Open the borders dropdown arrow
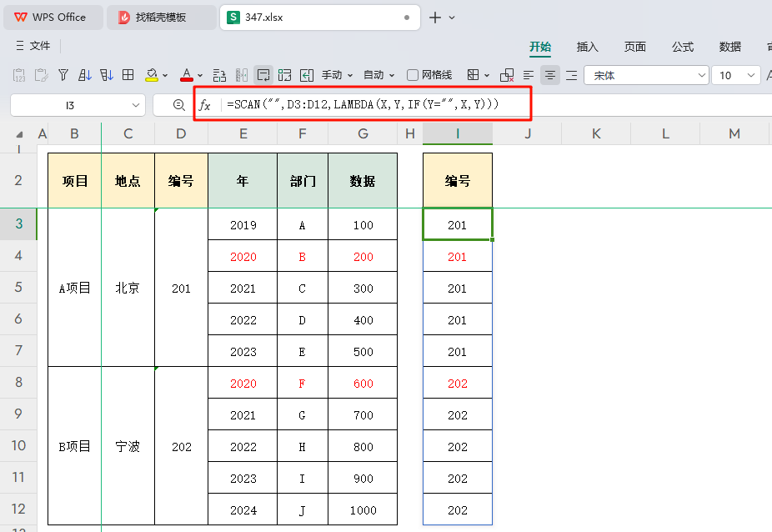Image resolution: width=772 pixels, height=532 pixels. click(486, 75)
